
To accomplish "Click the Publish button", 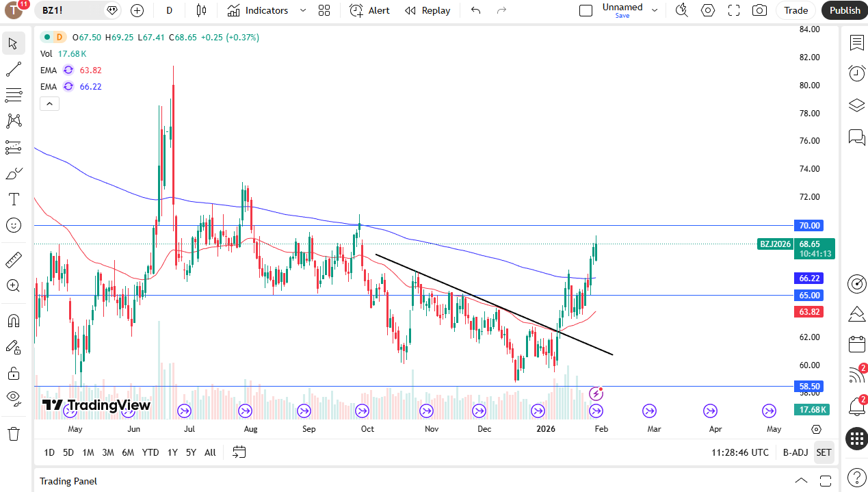I will [845, 10].
